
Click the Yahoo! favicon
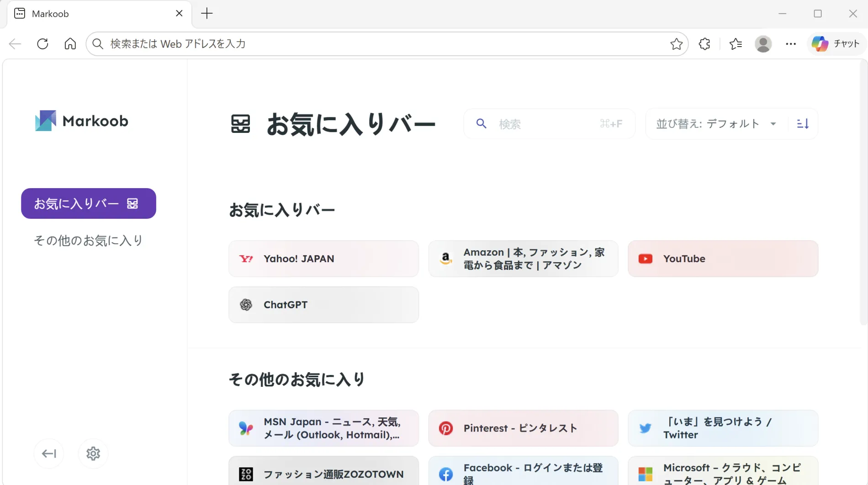[x=246, y=259]
